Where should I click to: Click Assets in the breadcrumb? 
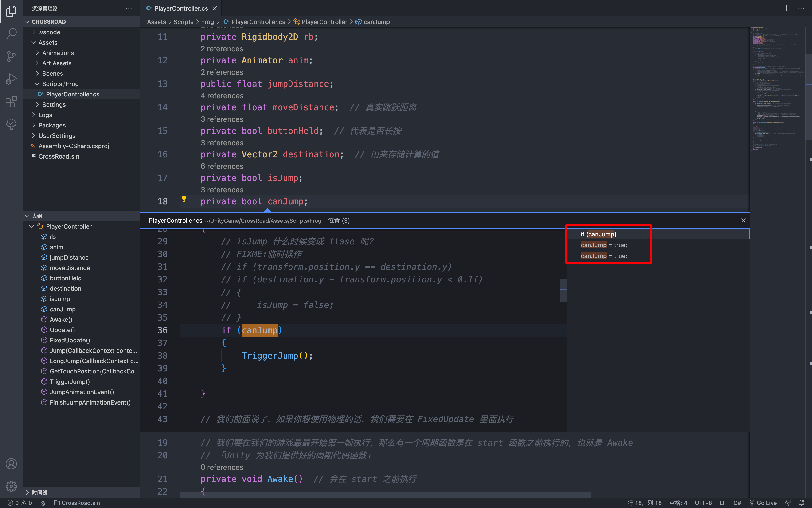coord(156,22)
